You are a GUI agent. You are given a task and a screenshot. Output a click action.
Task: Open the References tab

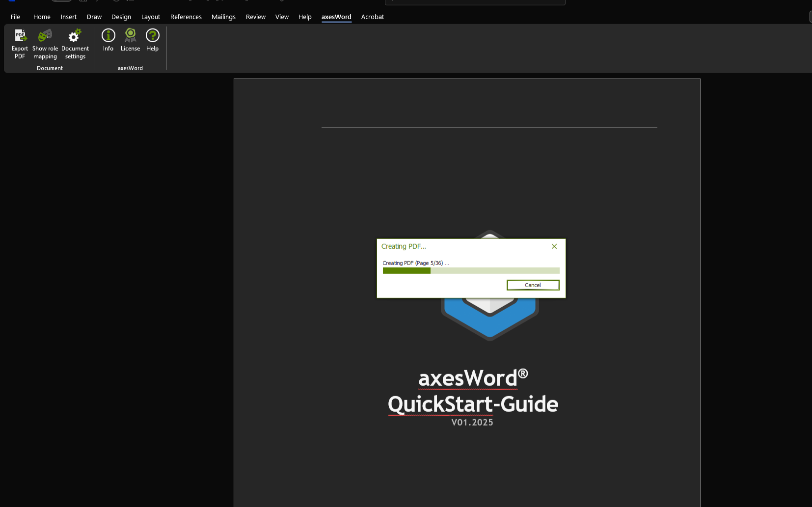(x=186, y=17)
